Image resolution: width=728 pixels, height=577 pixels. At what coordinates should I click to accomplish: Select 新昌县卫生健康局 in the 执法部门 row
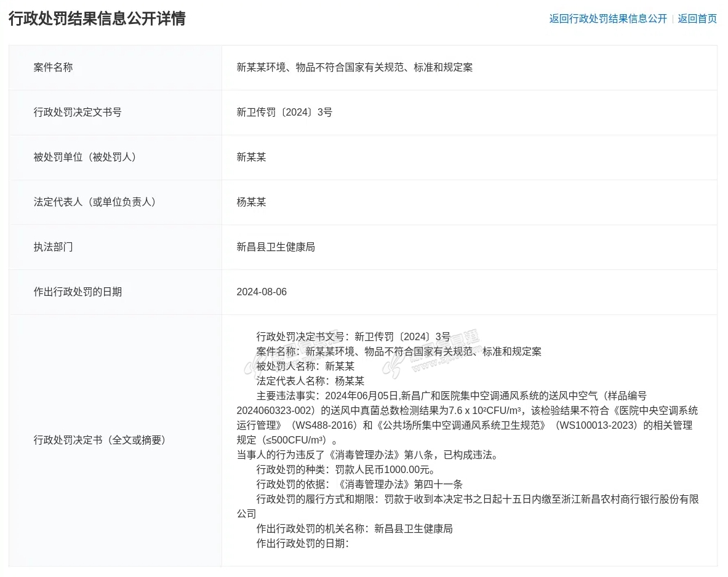click(x=276, y=247)
